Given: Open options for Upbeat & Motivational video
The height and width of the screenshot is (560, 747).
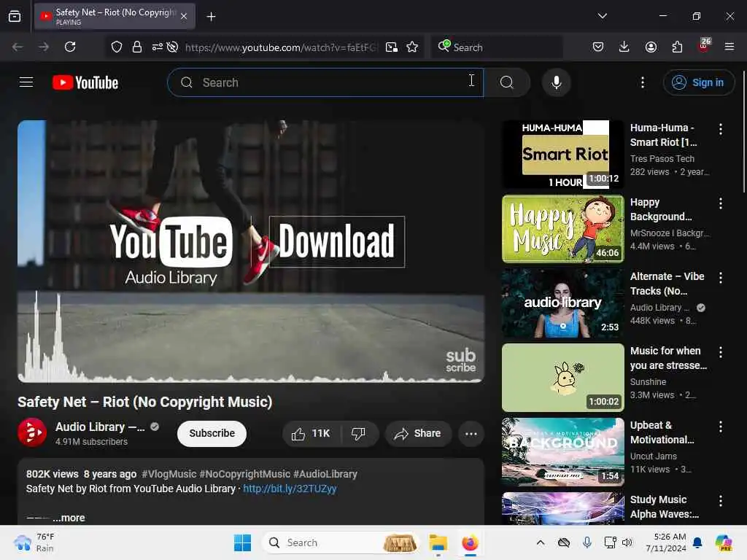Looking at the screenshot, I should pos(720,426).
